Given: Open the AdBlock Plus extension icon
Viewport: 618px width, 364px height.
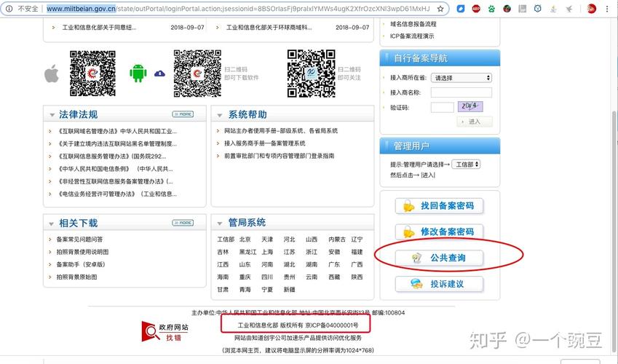Looking at the screenshot, I should (x=476, y=9).
